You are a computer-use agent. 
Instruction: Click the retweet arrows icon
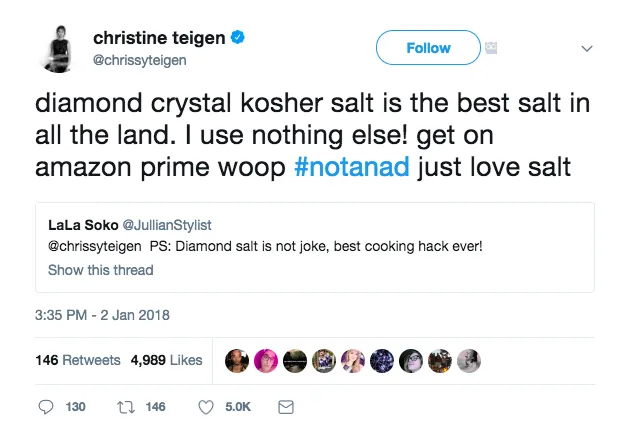click(x=126, y=407)
